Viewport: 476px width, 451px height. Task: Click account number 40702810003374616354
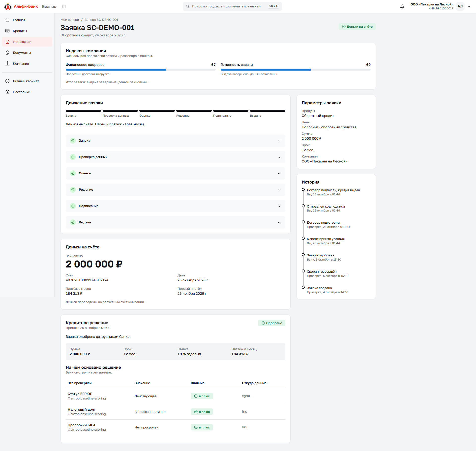[87, 280]
